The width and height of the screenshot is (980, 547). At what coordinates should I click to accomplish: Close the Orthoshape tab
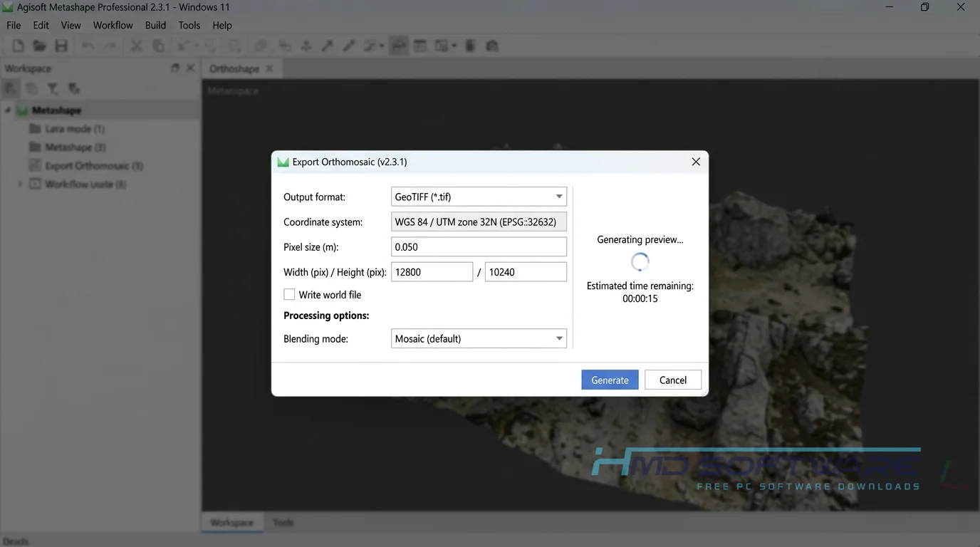point(269,68)
